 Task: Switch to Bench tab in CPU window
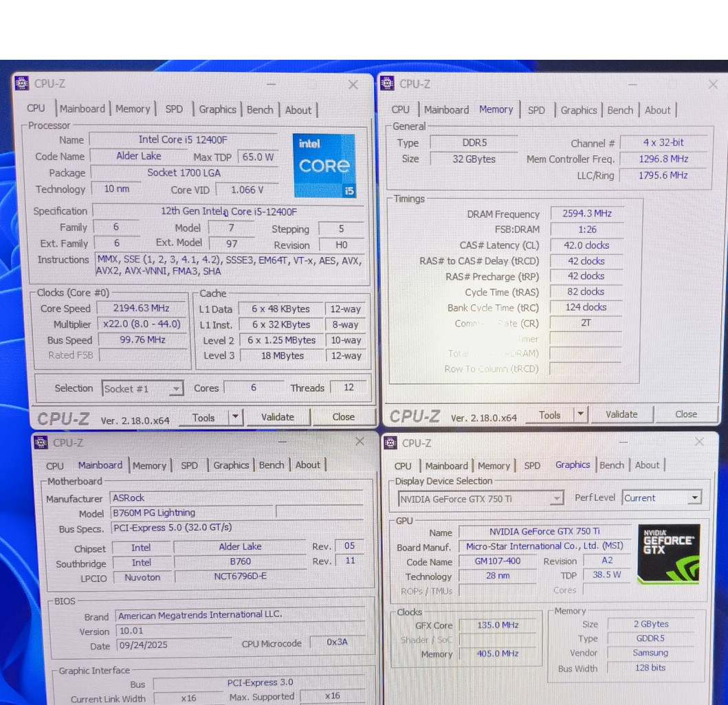[x=260, y=110]
